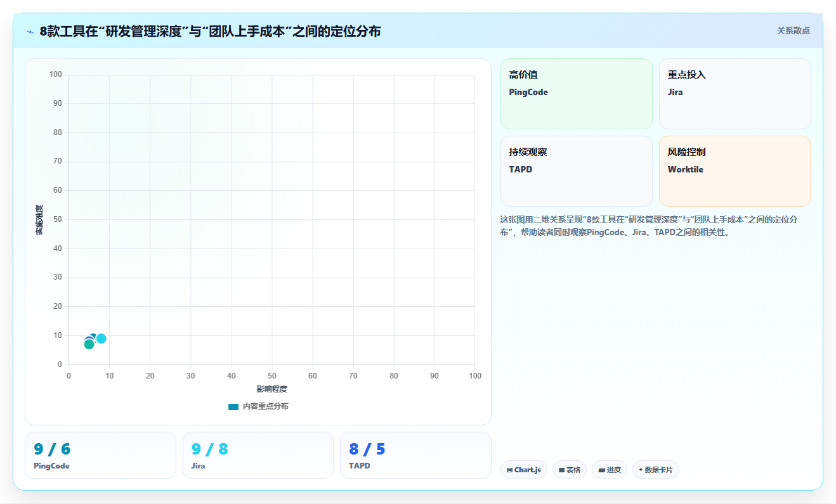
Task: Click the cyan scatter data point
Action: tap(101, 339)
